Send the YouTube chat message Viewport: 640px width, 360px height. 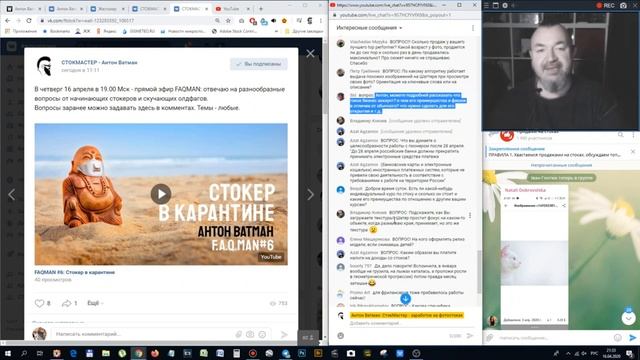pyautogui.click(x=470, y=336)
